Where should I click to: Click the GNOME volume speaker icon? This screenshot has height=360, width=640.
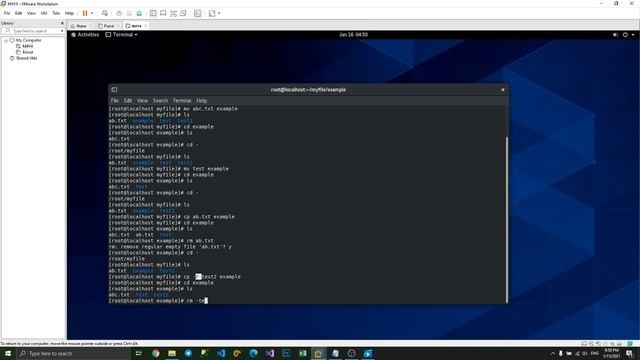click(615, 35)
